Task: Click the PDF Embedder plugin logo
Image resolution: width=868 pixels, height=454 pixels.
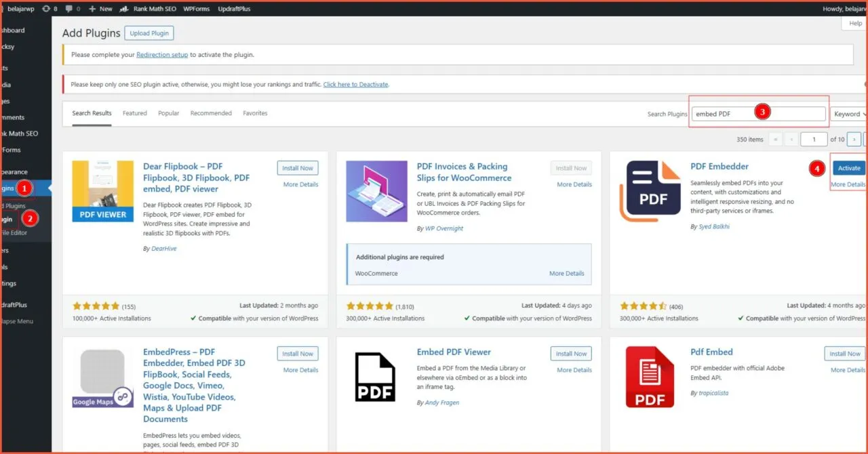Action: [649, 190]
